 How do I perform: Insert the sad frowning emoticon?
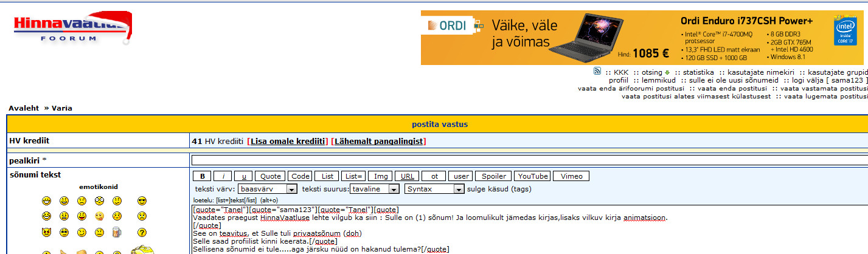point(82,201)
